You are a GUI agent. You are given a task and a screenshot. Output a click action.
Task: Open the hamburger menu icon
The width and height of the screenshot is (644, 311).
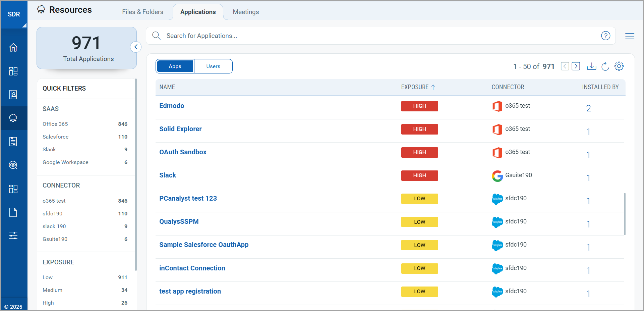[630, 36]
